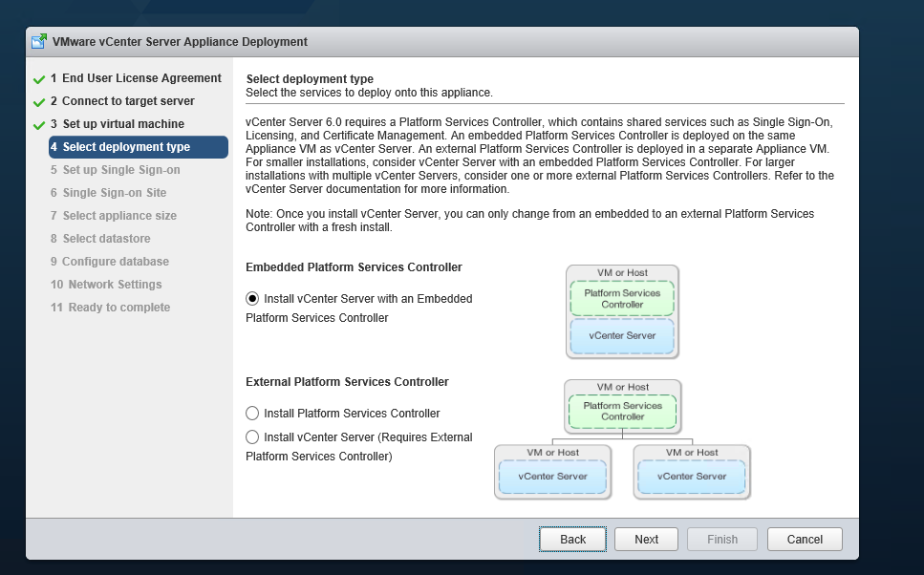
Task: Click the VMware vCenter Server Appliance Deployment title
Action: pos(180,42)
